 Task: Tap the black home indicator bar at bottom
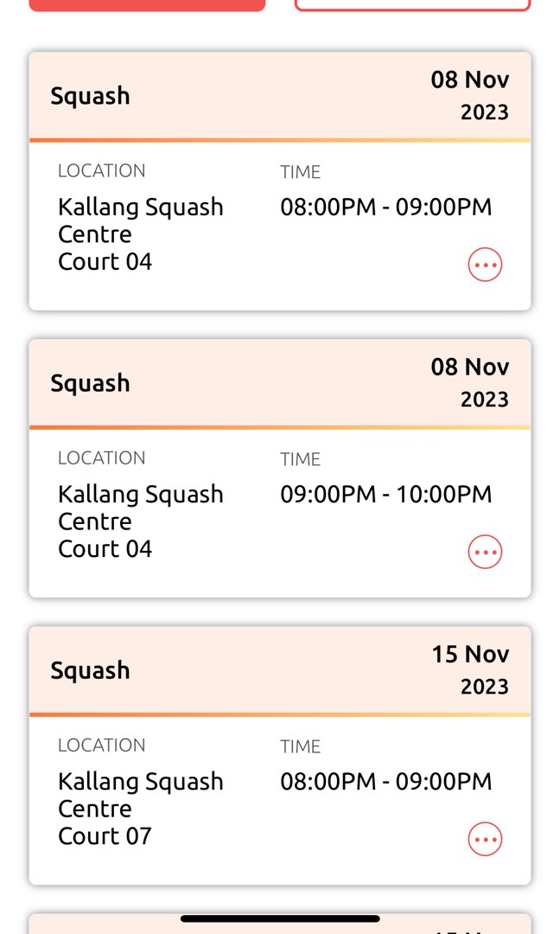[280, 918]
